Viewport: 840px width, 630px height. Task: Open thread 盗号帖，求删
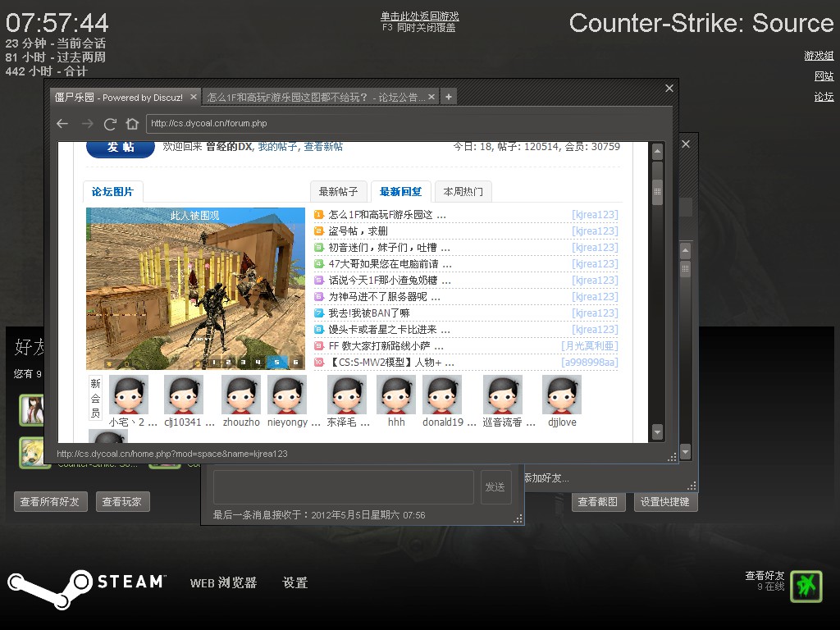(358, 231)
